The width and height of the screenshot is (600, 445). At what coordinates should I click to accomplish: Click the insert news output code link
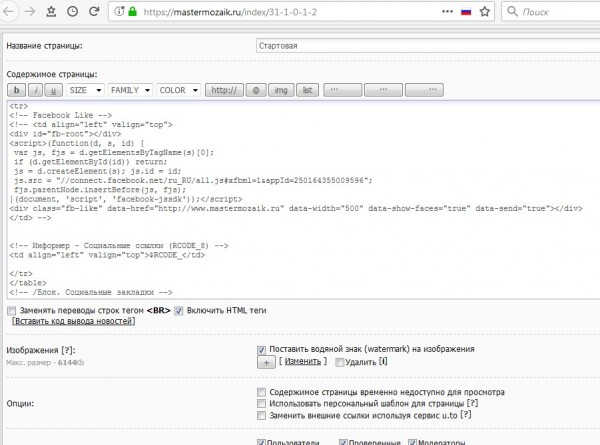(73, 321)
